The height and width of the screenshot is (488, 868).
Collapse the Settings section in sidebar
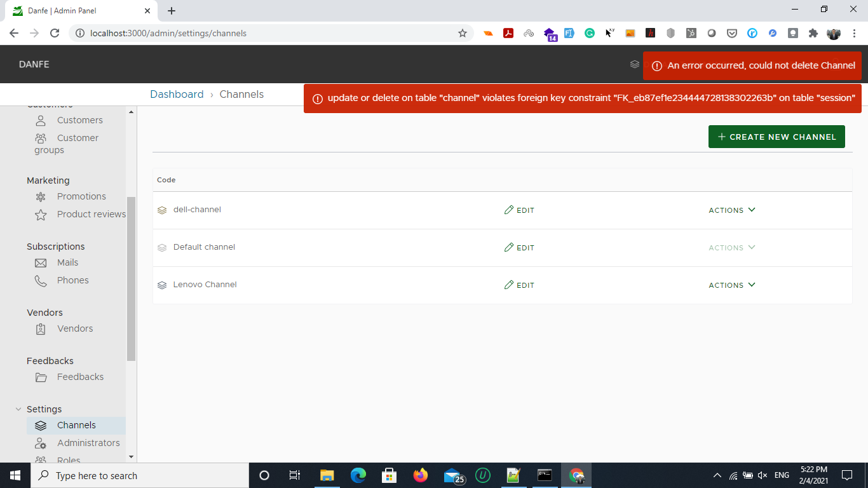18,409
